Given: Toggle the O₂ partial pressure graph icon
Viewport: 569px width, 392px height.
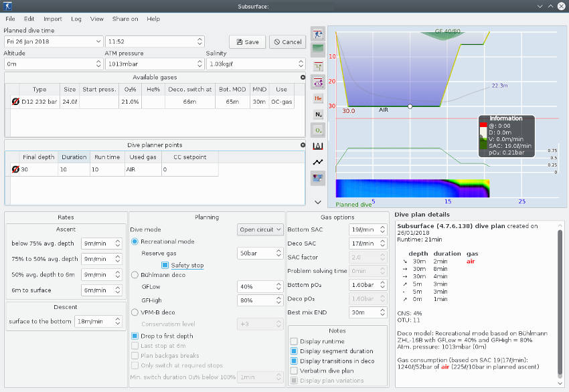Looking at the screenshot, I should pos(319,130).
